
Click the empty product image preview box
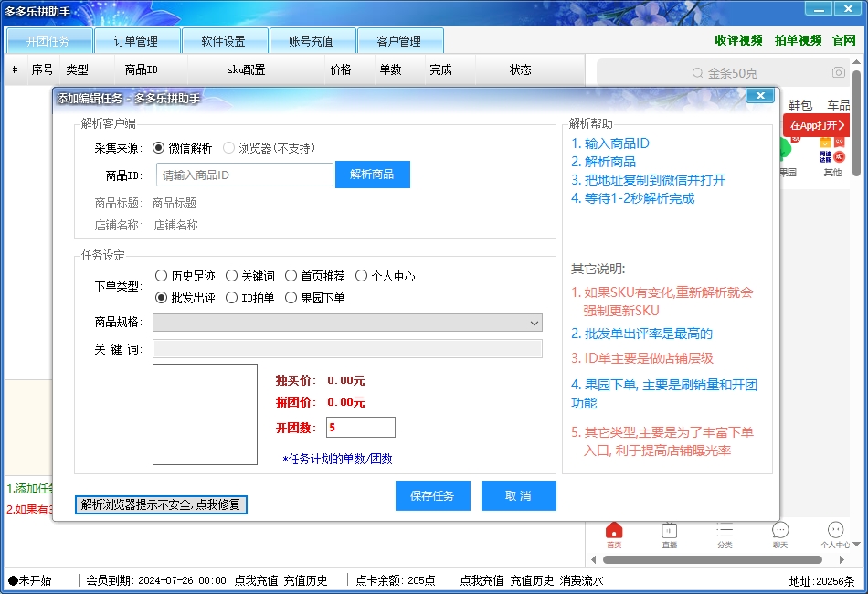[x=205, y=414]
